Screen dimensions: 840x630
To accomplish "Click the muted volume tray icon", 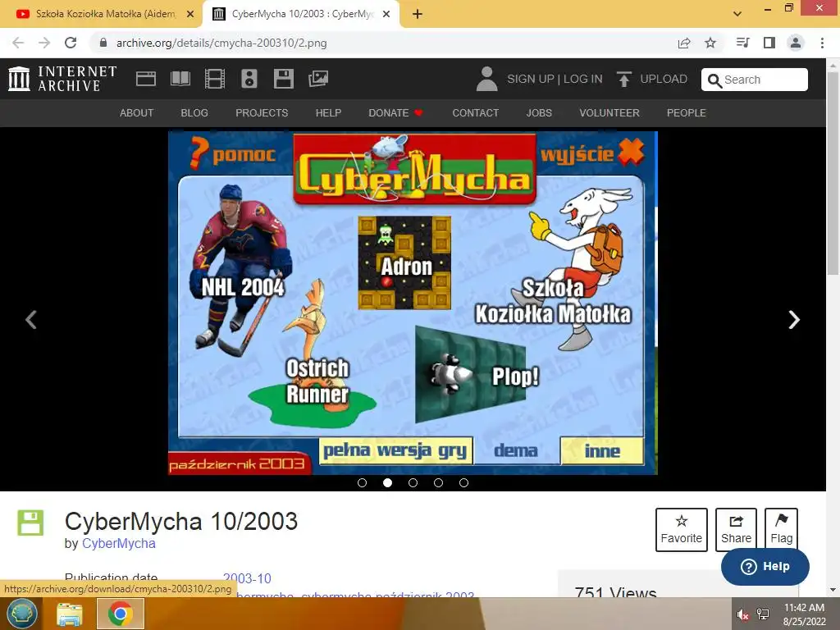I will tap(742, 614).
